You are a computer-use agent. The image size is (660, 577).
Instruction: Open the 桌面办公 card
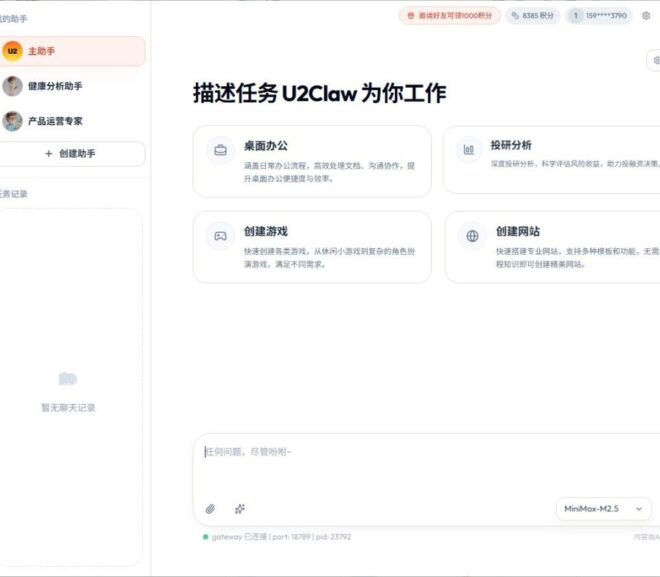pyautogui.click(x=312, y=161)
